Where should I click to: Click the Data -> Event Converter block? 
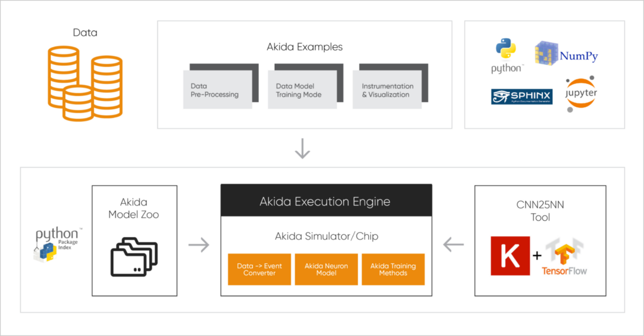tap(259, 270)
